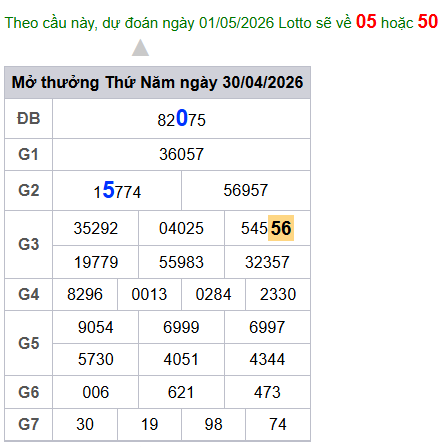Click G4 number 2330
The height and width of the screenshot is (447, 441).
278,294
